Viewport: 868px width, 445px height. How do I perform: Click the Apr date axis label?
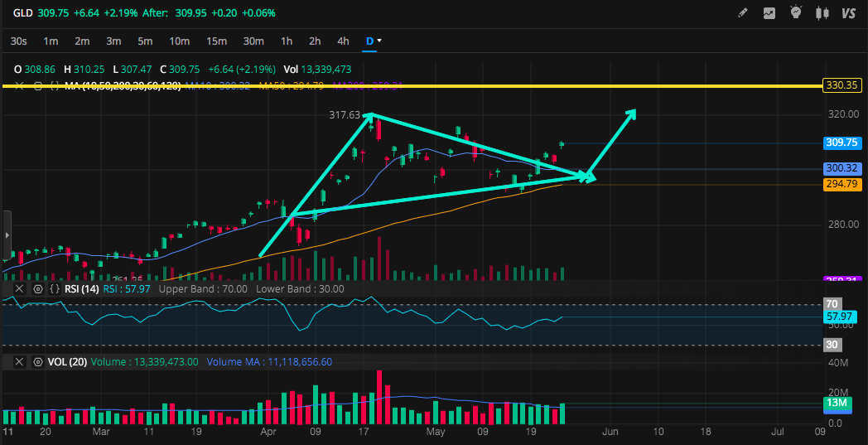268,431
